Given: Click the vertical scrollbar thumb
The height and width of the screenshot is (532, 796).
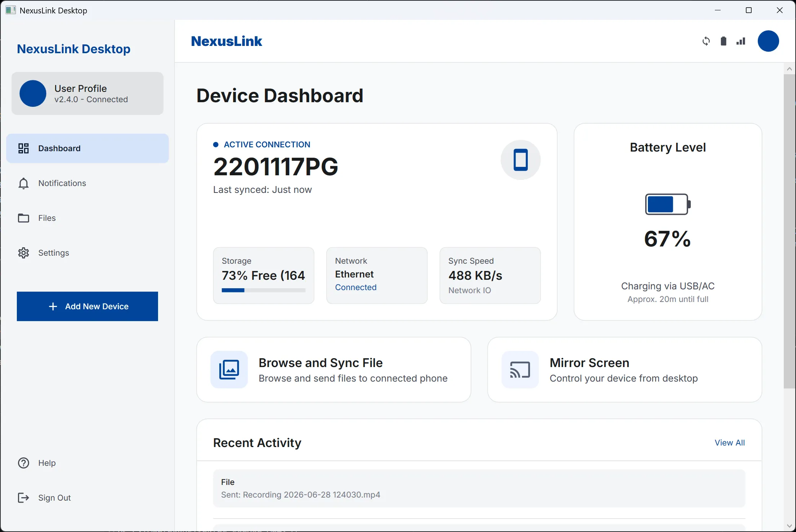Looking at the screenshot, I should [x=789, y=231].
